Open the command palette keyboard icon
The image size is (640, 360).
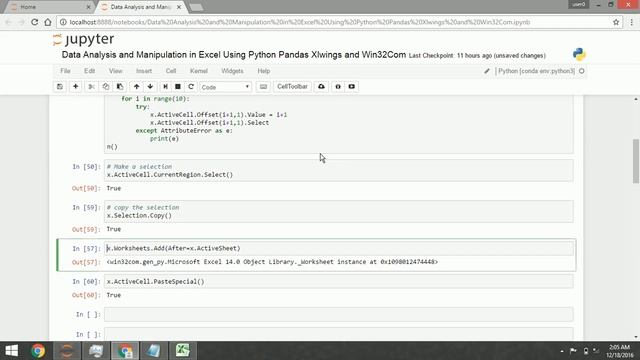pos(263,87)
